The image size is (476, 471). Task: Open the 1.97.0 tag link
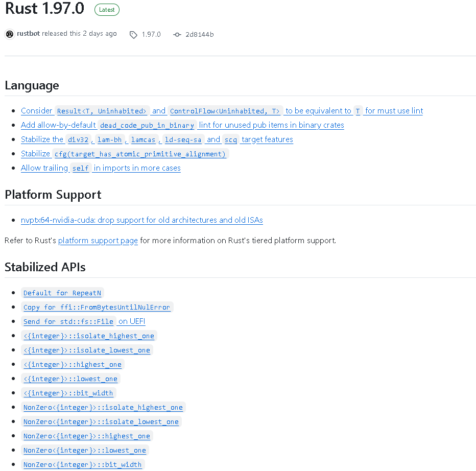[151, 34]
